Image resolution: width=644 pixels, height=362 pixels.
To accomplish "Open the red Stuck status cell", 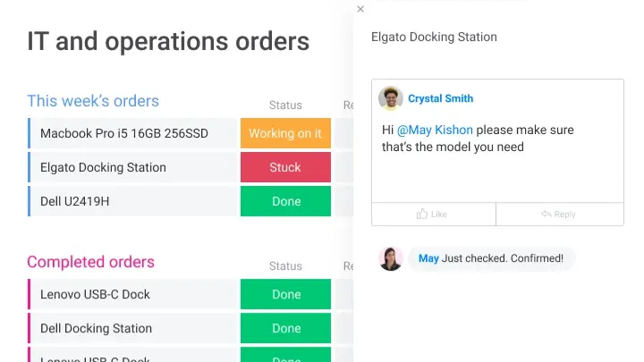I will pos(285,167).
